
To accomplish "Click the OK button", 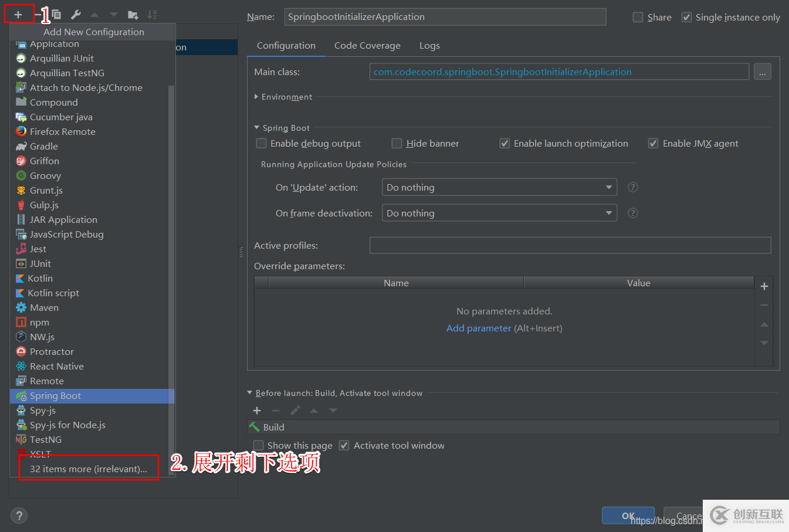I will click(628, 516).
